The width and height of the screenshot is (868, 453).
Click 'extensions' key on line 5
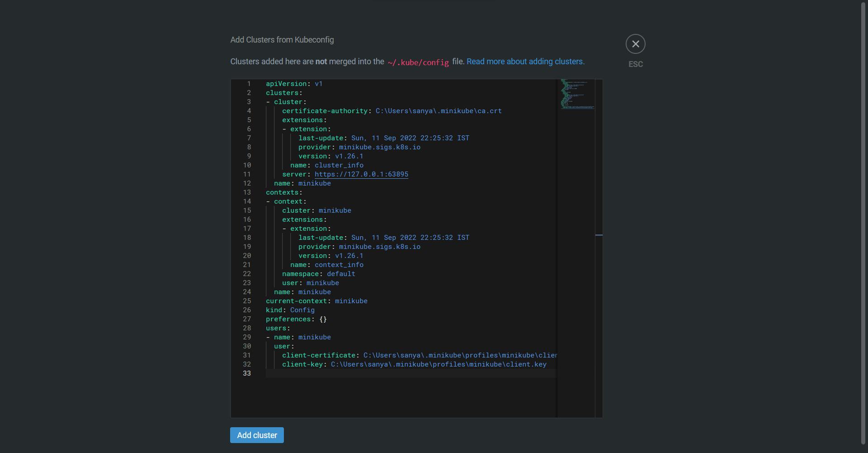click(x=302, y=120)
